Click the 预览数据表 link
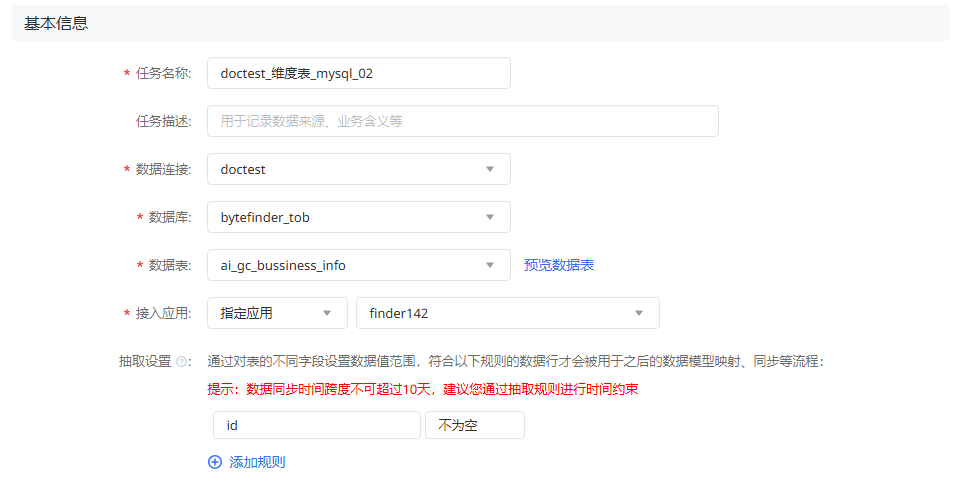This screenshot has width=969, height=483. 559,266
